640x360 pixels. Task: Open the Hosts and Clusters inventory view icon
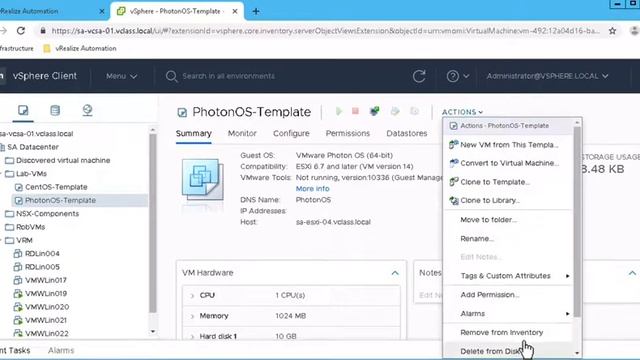click(x=23, y=110)
